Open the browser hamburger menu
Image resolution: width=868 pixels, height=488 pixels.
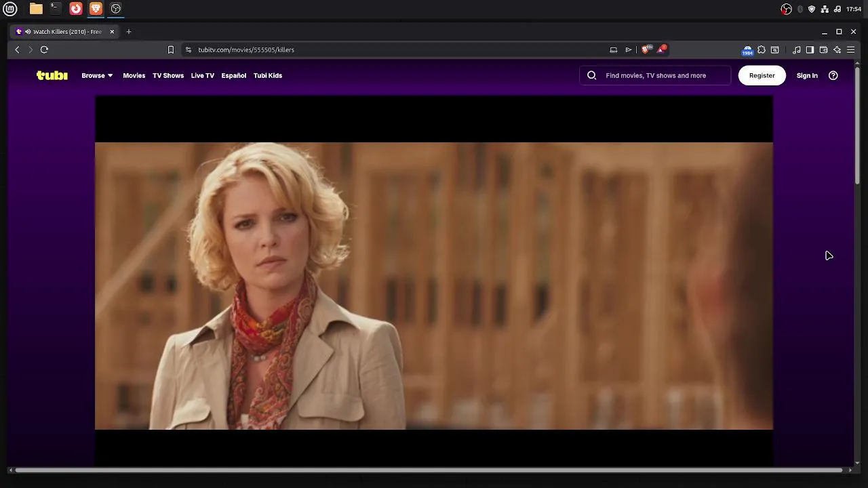click(850, 49)
